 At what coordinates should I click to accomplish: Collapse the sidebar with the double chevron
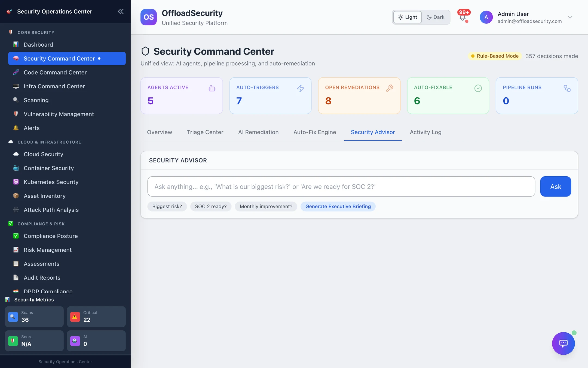(121, 11)
